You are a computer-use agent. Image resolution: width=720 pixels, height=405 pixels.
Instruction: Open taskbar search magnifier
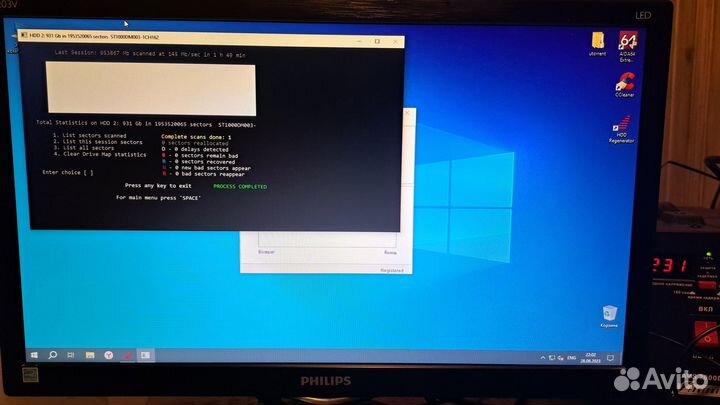point(53,355)
